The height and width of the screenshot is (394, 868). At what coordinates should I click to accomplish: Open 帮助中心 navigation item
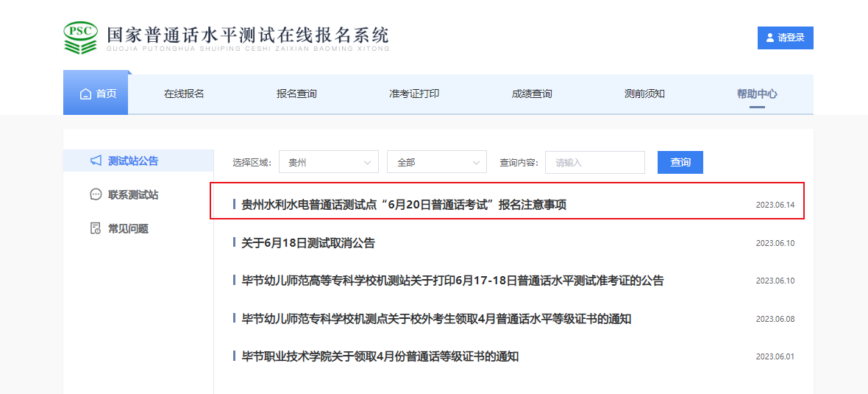757,94
